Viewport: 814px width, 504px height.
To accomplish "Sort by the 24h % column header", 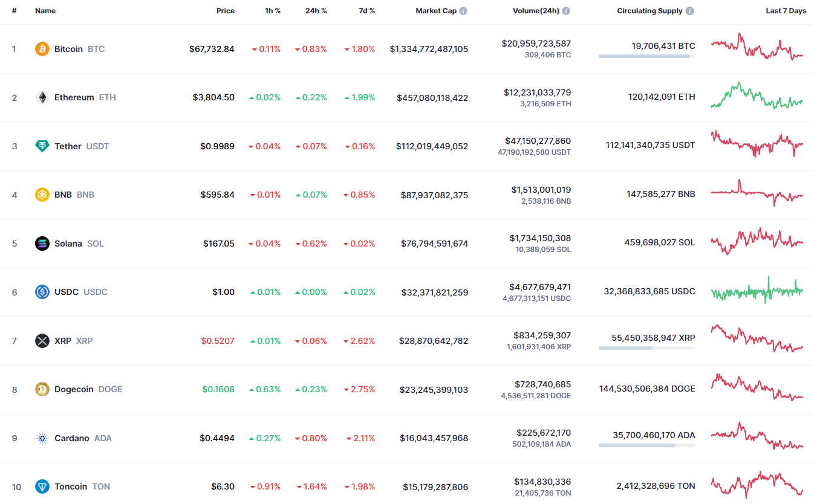I will click(x=316, y=11).
